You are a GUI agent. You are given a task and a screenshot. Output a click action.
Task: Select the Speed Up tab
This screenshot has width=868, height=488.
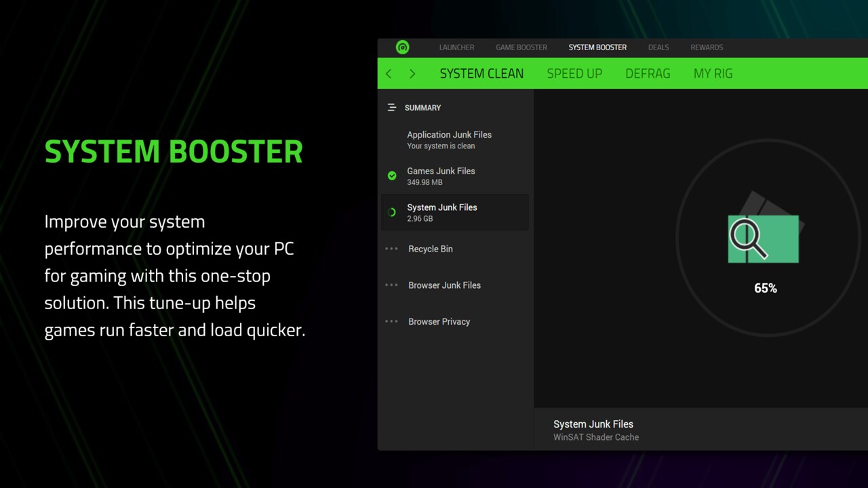(574, 74)
